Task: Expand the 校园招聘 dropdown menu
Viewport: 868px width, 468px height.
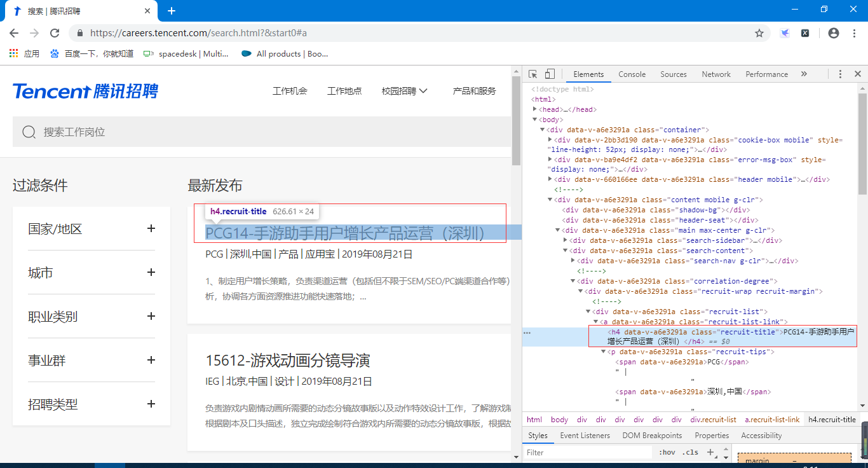Action: click(x=404, y=91)
